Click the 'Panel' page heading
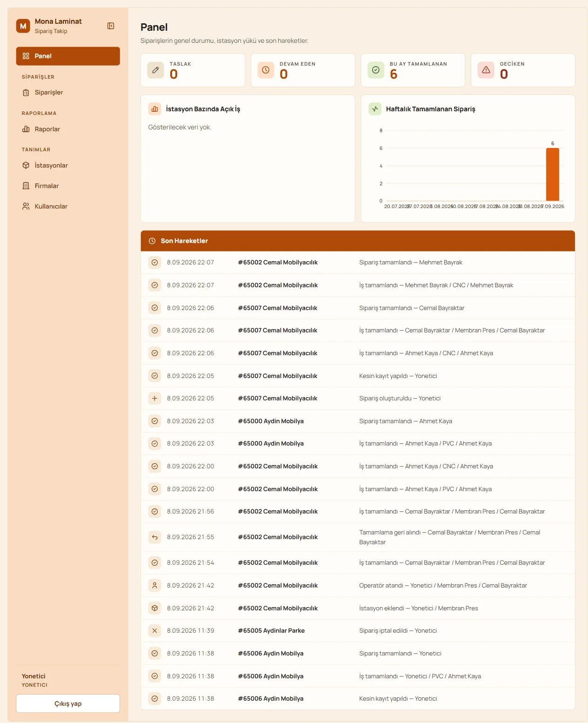Image resolution: width=588 pixels, height=723 pixels. tap(154, 27)
